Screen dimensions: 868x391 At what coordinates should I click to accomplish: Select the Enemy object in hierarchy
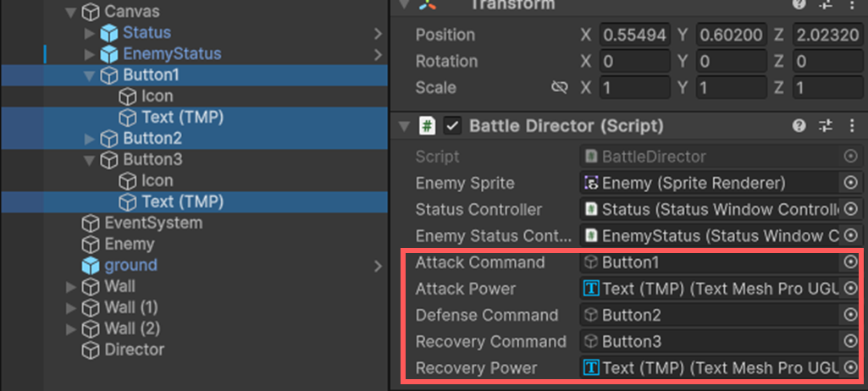129,245
